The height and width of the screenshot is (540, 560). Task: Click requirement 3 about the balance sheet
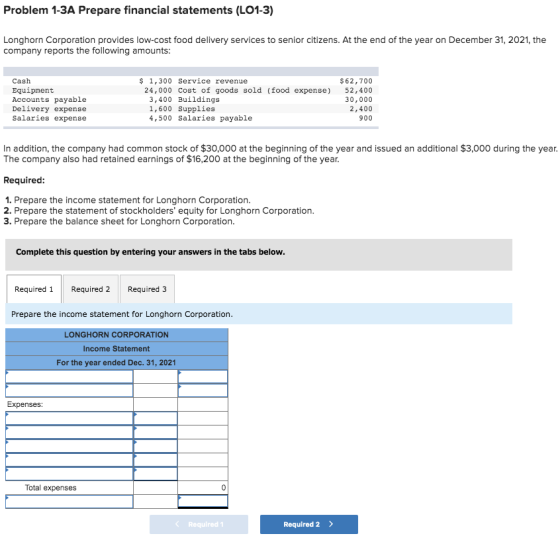119,221
